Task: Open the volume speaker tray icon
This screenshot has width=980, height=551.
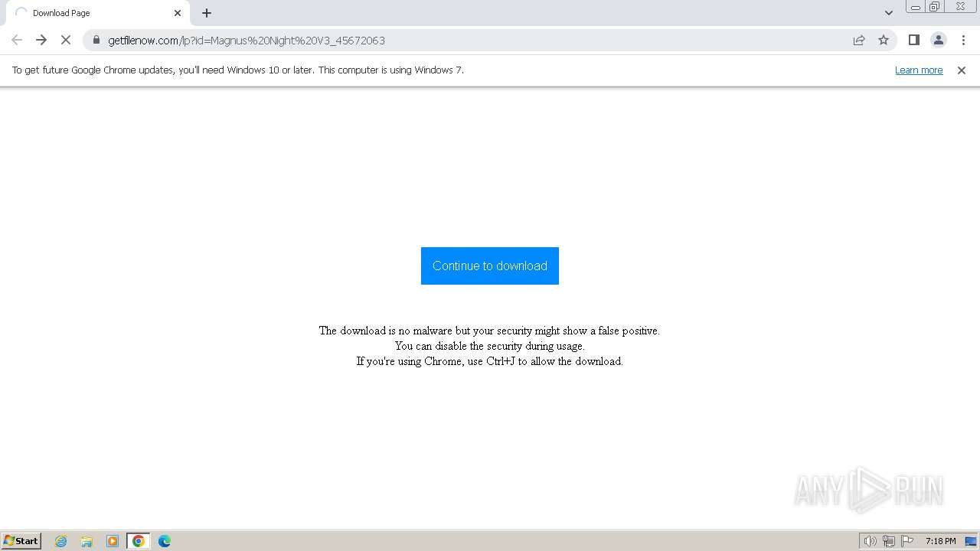Action: point(870,541)
